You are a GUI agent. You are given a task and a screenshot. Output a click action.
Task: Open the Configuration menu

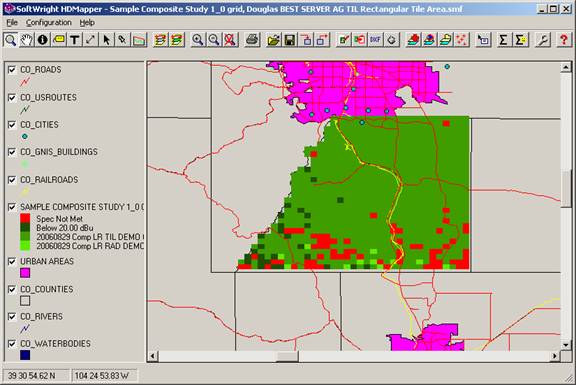tap(48, 22)
